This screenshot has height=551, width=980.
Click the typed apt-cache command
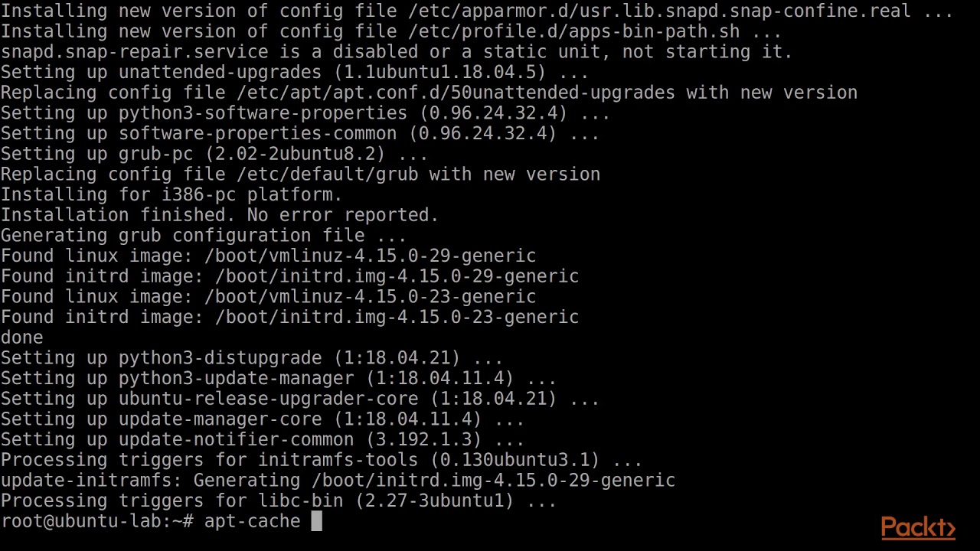pyautogui.click(x=252, y=521)
